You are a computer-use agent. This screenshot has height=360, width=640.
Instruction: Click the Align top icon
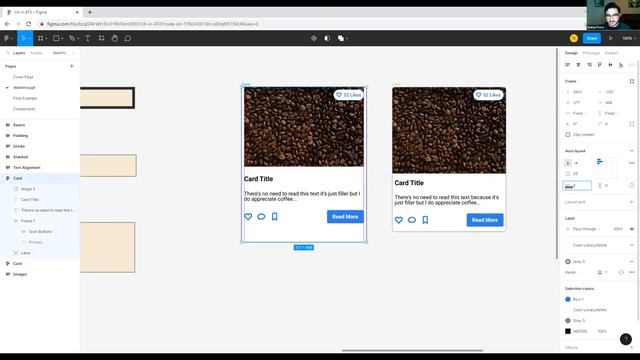(600, 65)
